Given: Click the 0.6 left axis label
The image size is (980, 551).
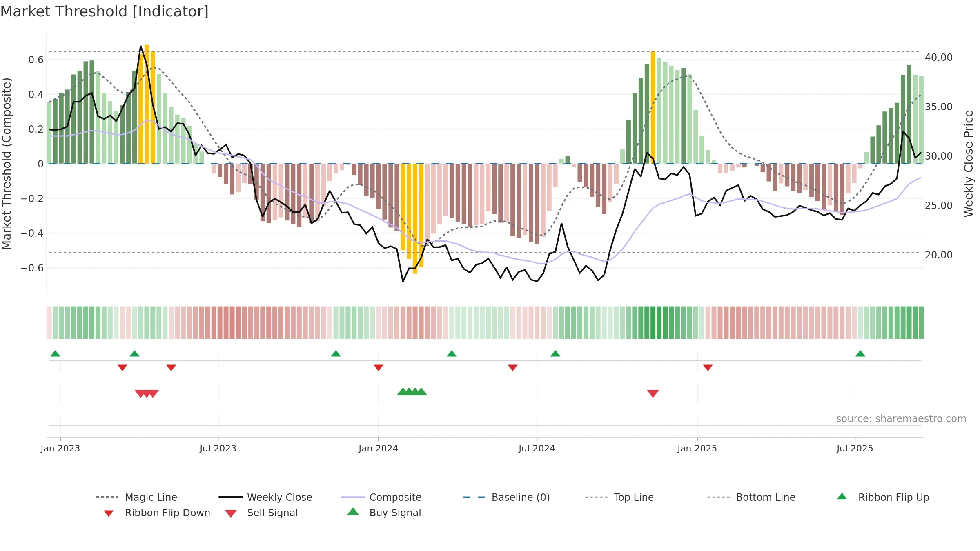Looking at the screenshot, I should coord(36,60).
